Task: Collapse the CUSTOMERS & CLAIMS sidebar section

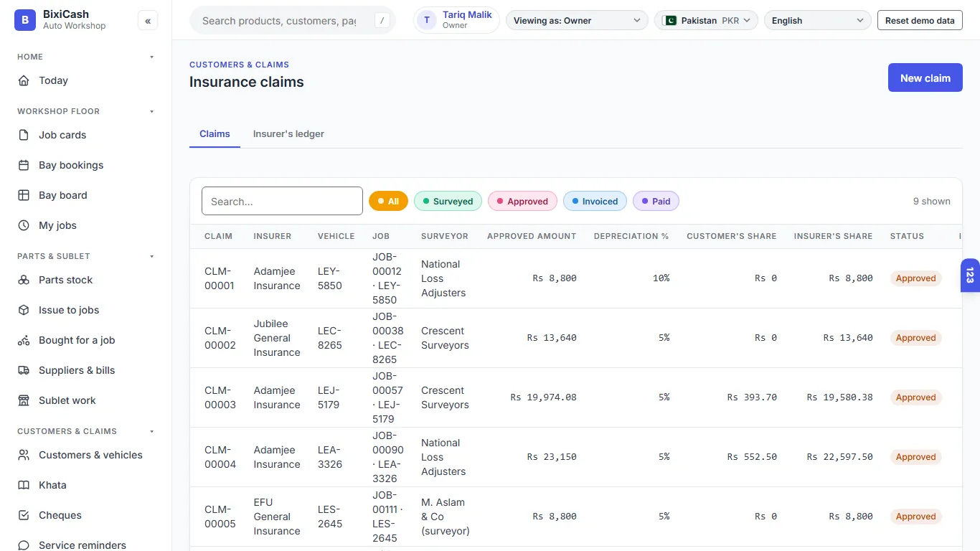Action: [151, 431]
